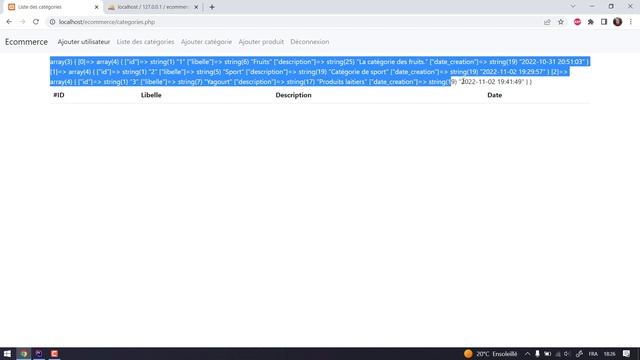Open PhpStorm from the taskbar
The image size is (640, 360).
[x=39, y=354]
